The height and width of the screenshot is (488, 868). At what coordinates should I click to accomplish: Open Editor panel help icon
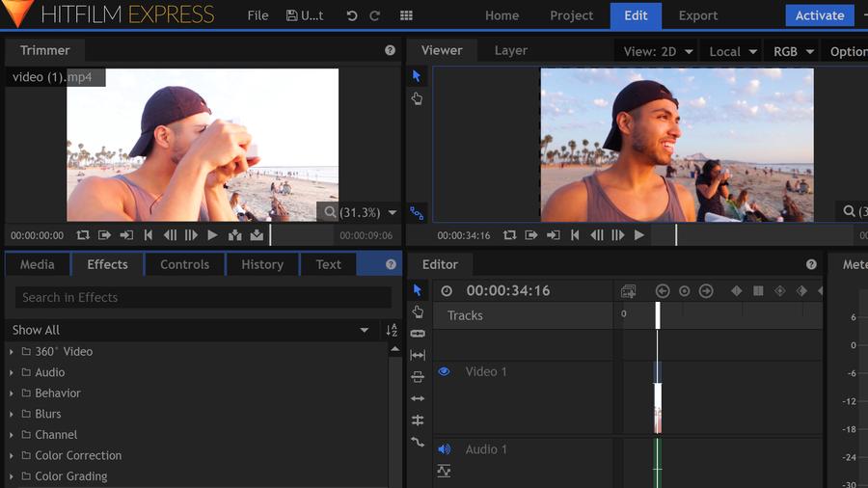click(811, 264)
